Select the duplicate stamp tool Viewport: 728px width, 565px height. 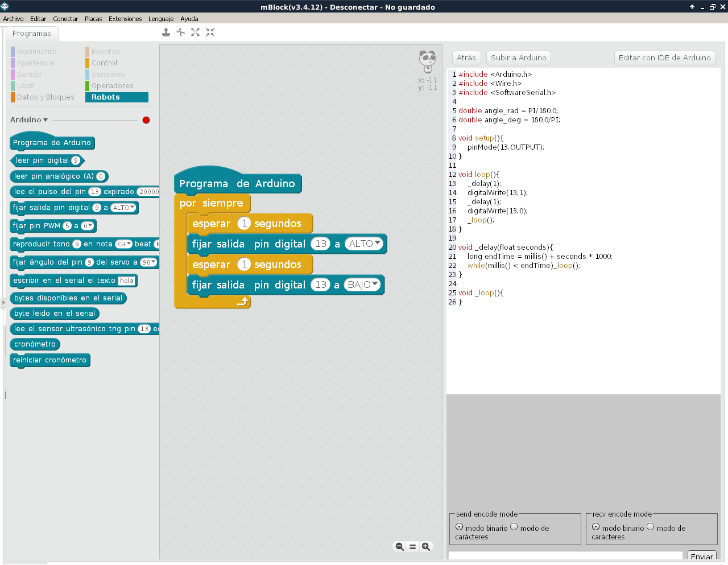click(x=166, y=32)
